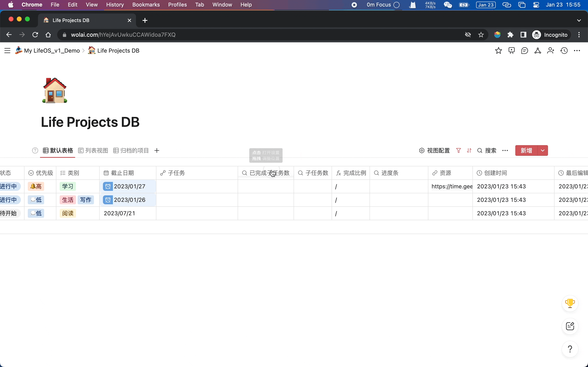Click the red 新增 button
The width and height of the screenshot is (588, 367).
[526, 150]
